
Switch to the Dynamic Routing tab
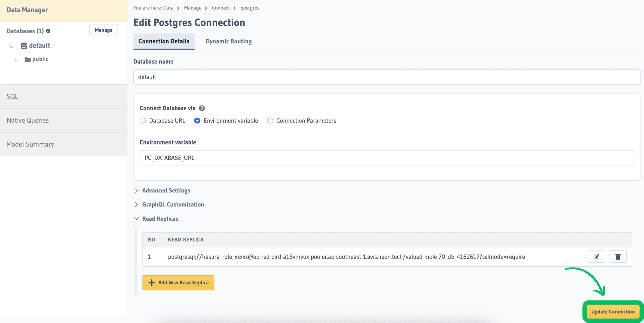point(228,41)
